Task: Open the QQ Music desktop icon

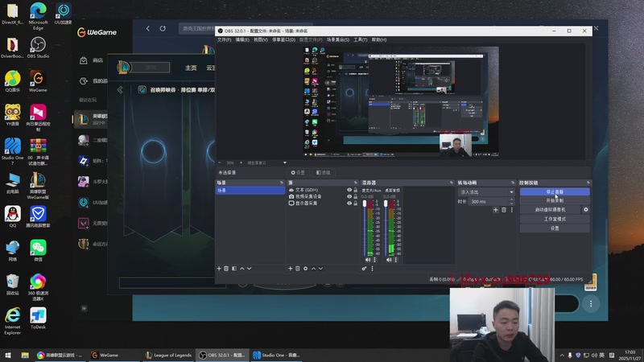Action: [13, 81]
